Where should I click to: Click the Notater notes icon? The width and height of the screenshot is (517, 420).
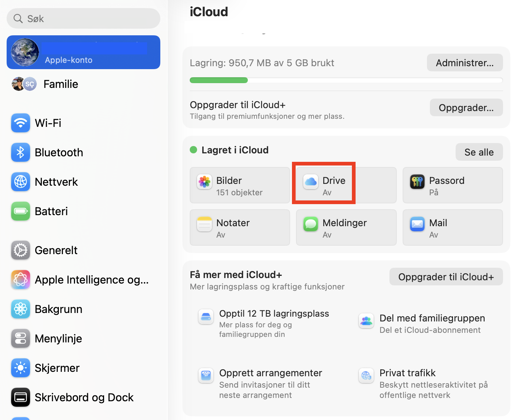[204, 224]
